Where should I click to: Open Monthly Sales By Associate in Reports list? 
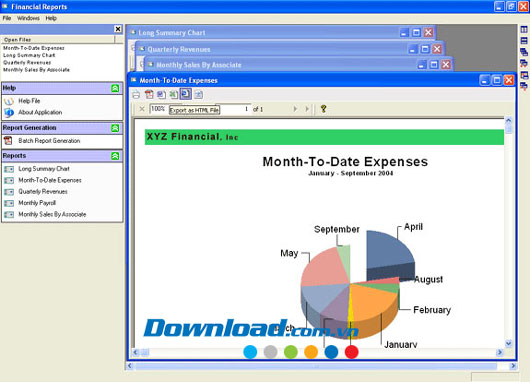point(52,214)
